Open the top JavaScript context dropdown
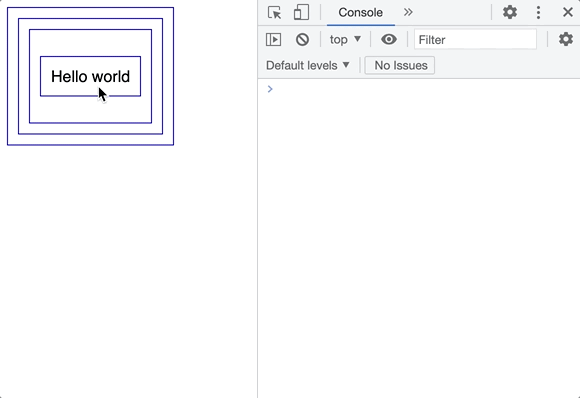This screenshot has width=580, height=398. (x=345, y=39)
